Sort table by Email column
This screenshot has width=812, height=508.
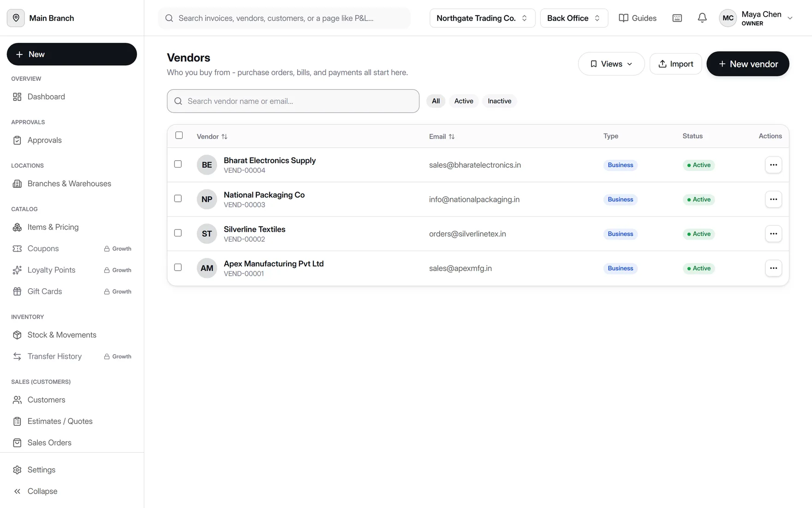[x=442, y=137]
